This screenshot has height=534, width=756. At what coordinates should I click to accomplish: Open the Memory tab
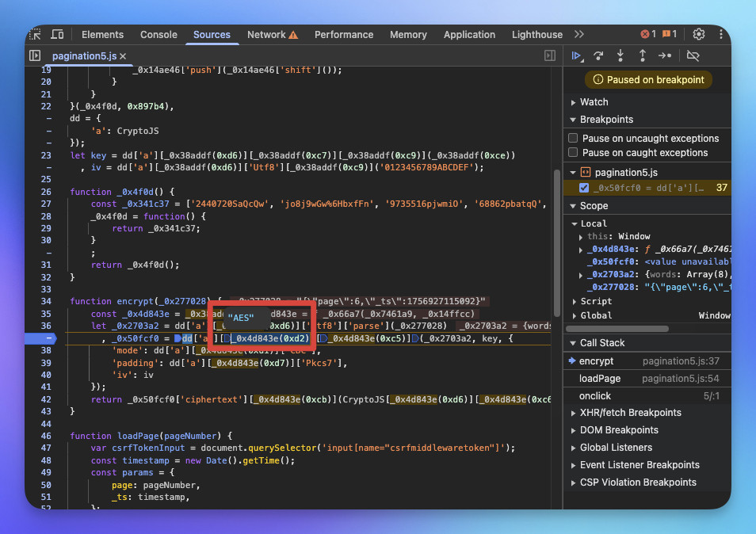(408, 35)
